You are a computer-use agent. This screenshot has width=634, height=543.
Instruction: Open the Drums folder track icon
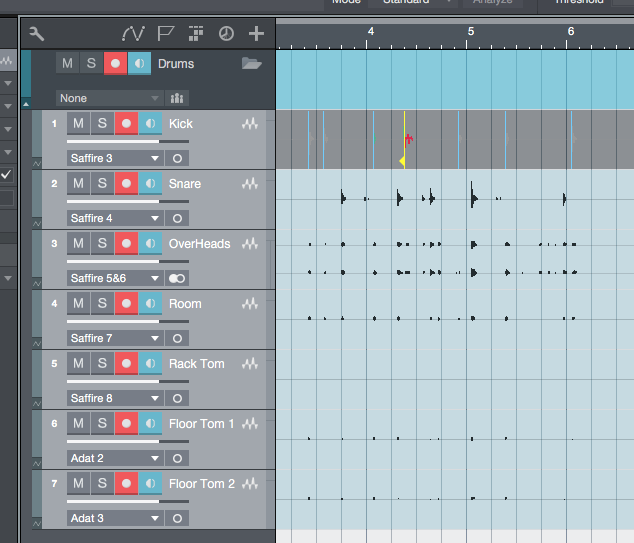(251, 64)
